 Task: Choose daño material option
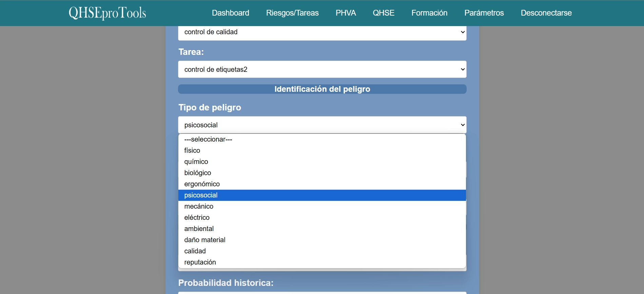point(205,240)
